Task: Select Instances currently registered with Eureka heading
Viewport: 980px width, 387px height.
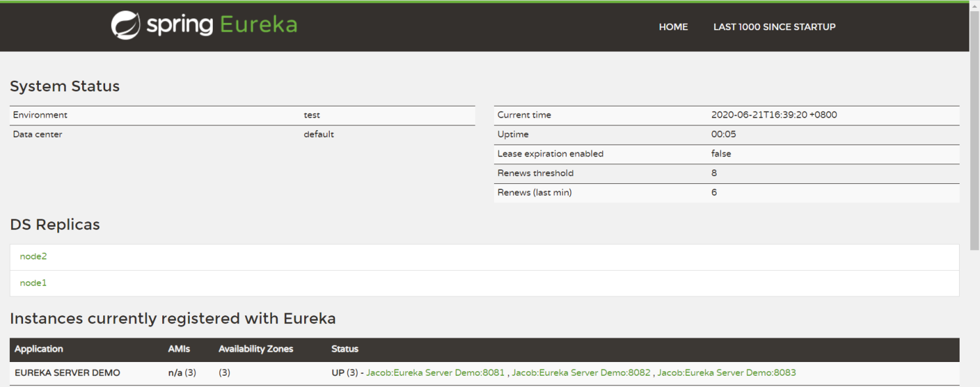Action: tap(173, 319)
